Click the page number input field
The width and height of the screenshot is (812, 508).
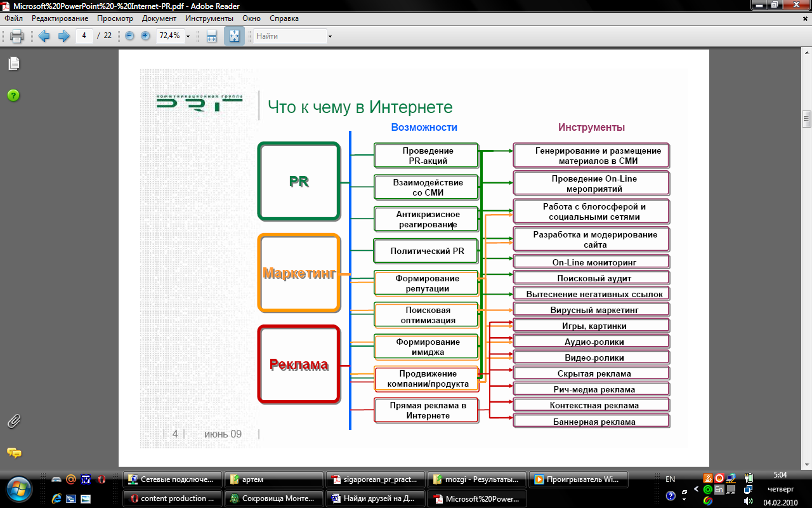coord(84,36)
